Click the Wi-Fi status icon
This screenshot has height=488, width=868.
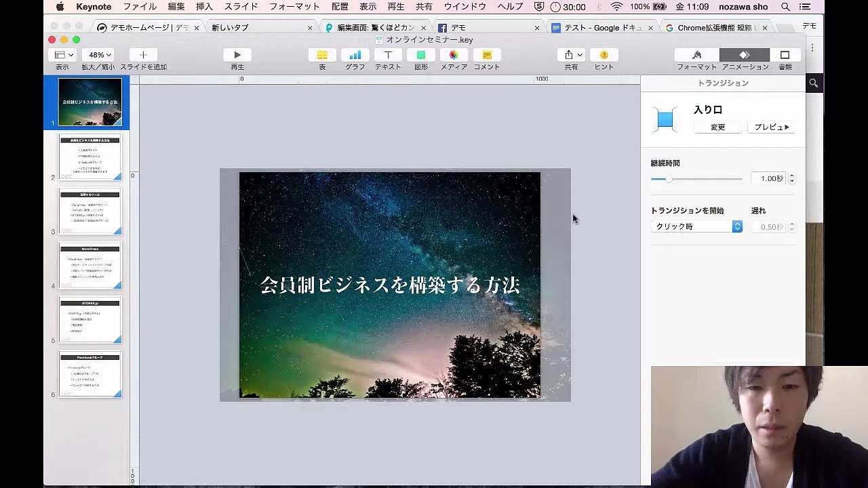[x=616, y=7]
